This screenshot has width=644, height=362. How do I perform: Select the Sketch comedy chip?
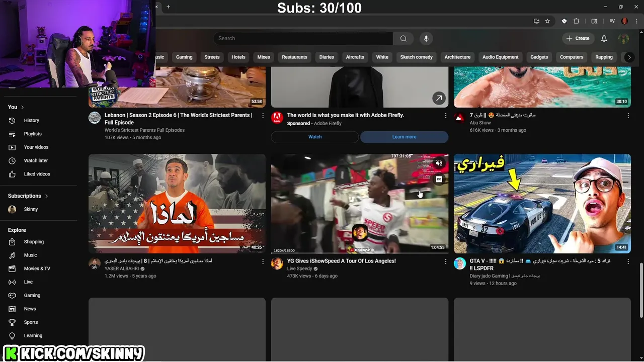pos(416,57)
